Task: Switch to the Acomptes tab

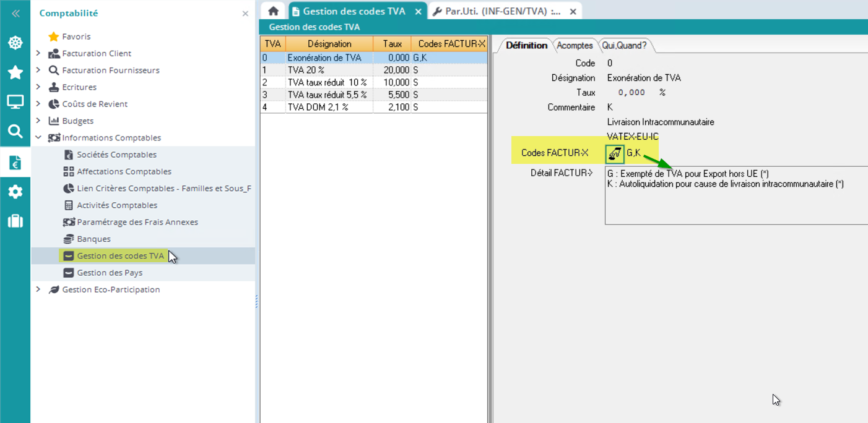Action: 574,45
